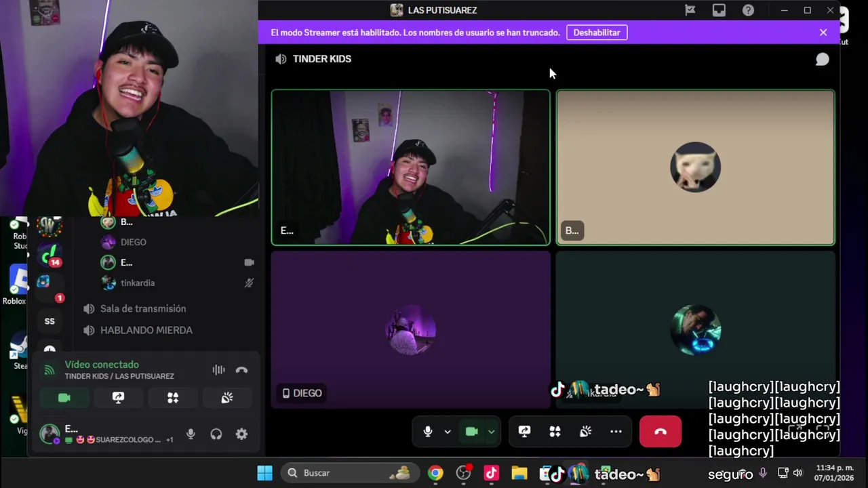Open camera options arrow in call bar
868x488 pixels.
pos(491,432)
